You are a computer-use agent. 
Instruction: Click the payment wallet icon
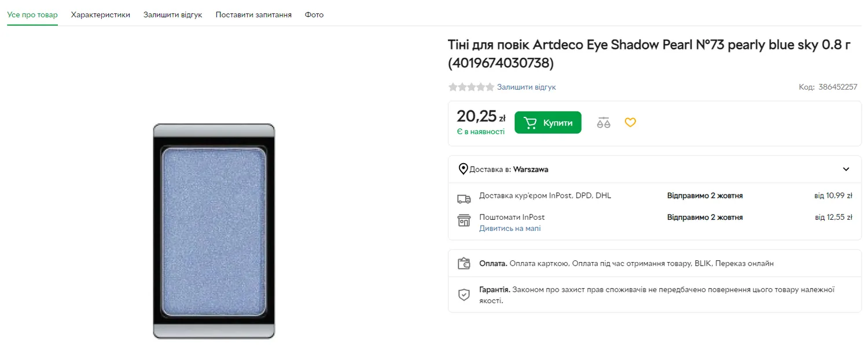(x=464, y=264)
